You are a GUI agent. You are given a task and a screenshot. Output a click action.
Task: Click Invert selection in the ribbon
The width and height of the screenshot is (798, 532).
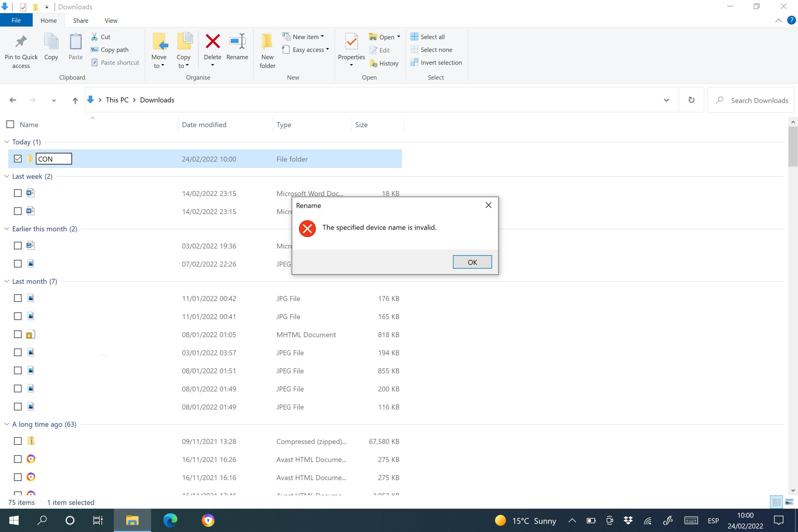[436, 62]
